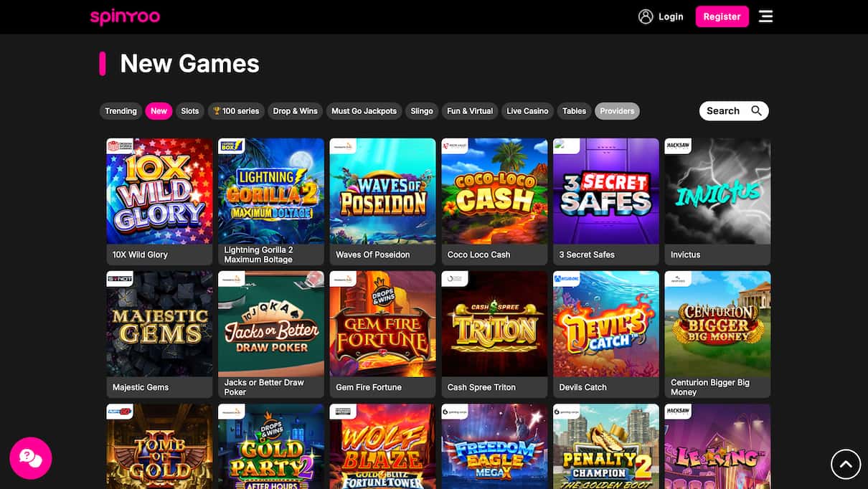Open the Fun & Virtual tab
Image resolution: width=868 pixels, height=489 pixels.
tap(470, 111)
